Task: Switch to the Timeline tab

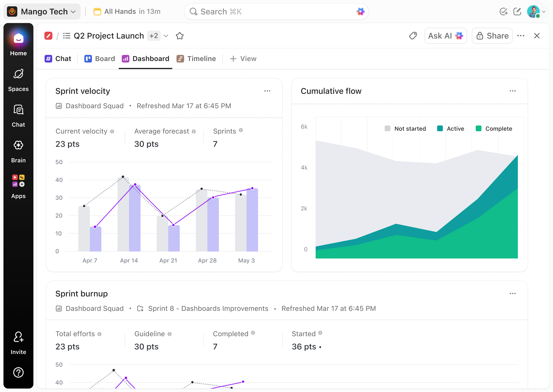Action: (196, 59)
